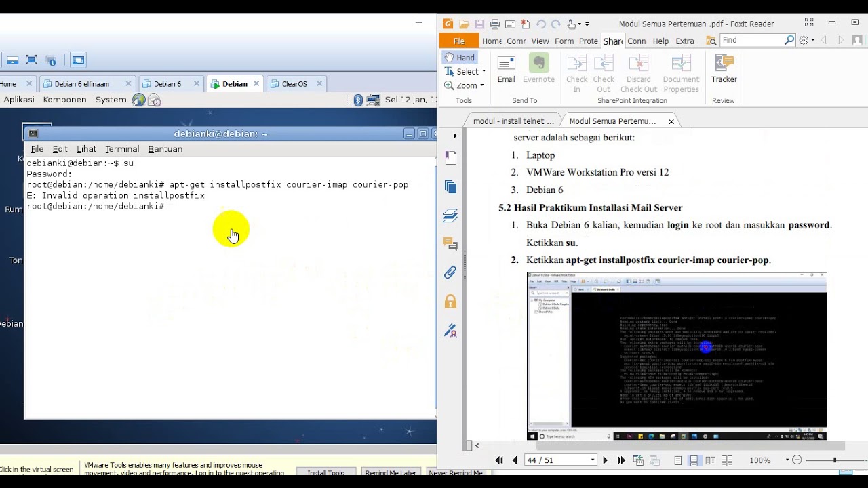This screenshot has height=488, width=868.
Task: Click the advanced search folder icon
Action: [711, 41]
